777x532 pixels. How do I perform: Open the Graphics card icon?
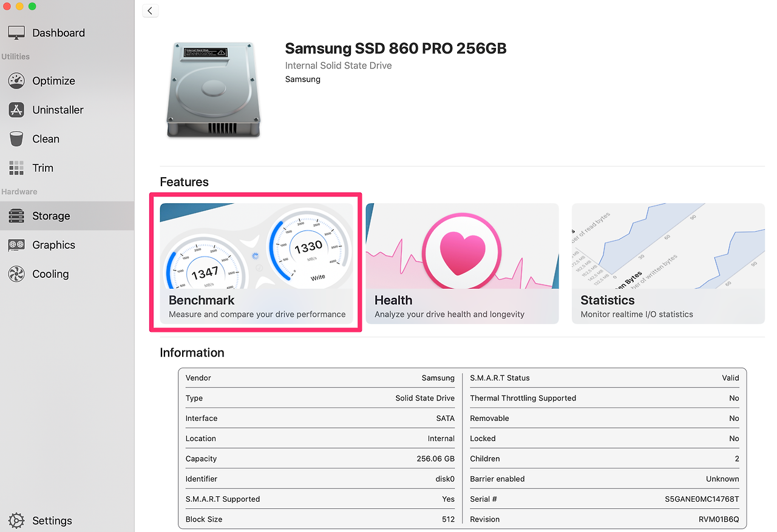click(16, 245)
